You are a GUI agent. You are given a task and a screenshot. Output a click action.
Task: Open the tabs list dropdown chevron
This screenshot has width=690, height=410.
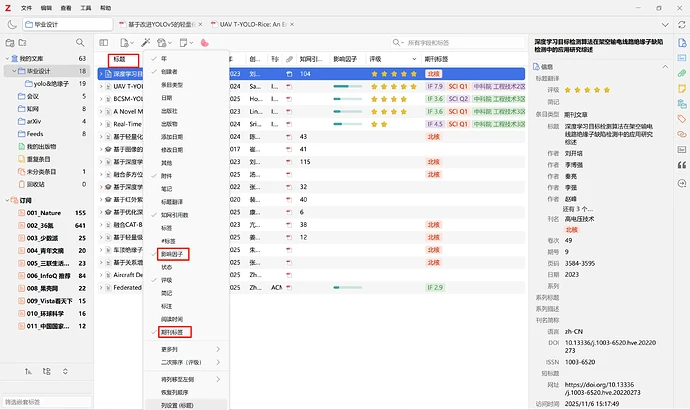click(x=665, y=25)
